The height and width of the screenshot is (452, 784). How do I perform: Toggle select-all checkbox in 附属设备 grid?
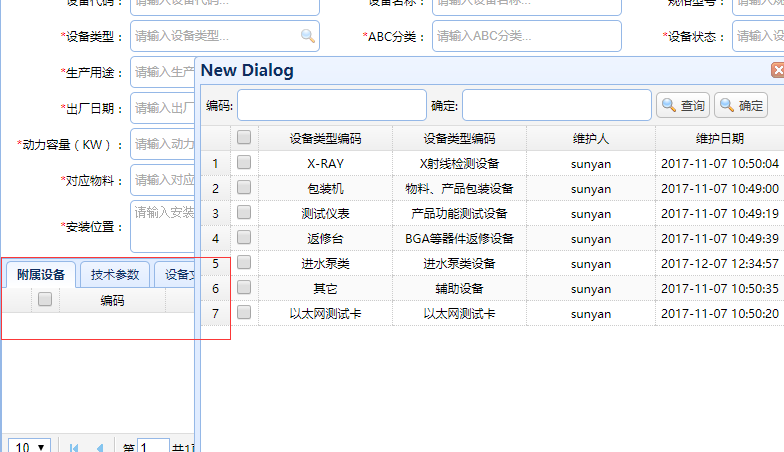pyautogui.click(x=45, y=300)
